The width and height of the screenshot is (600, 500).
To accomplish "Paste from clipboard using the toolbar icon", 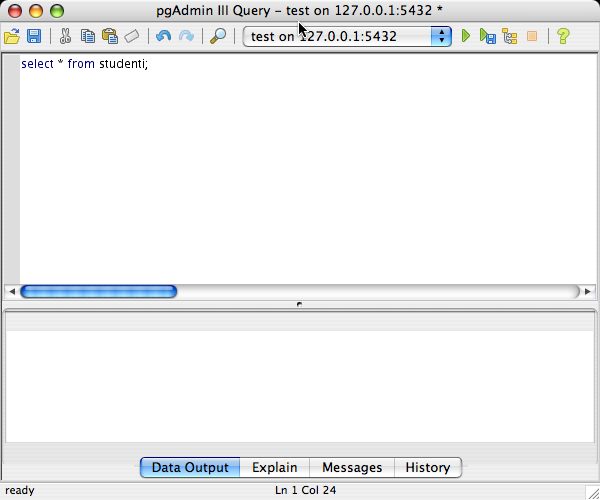I will pos(110,37).
